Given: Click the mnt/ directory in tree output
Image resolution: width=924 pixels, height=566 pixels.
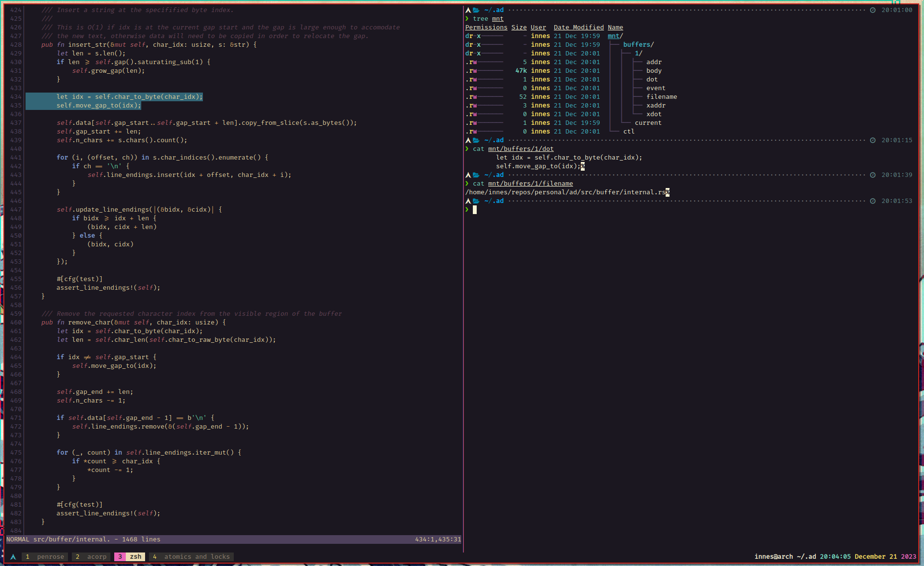Looking at the screenshot, I should pyautogui.click(x=615, y=36).
